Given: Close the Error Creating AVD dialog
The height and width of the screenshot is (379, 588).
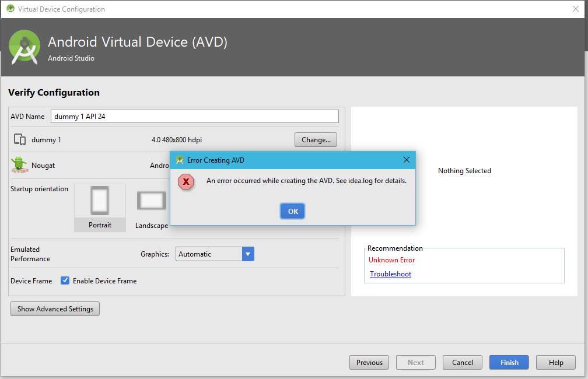Looking at the screenshot, I should (x=406, y=160).
